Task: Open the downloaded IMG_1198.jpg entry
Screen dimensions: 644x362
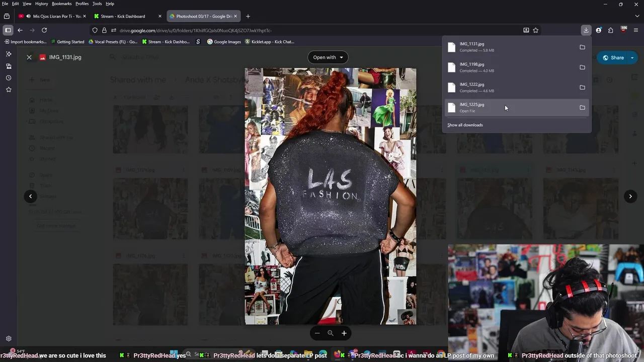Action: click(x=510, y=67)
